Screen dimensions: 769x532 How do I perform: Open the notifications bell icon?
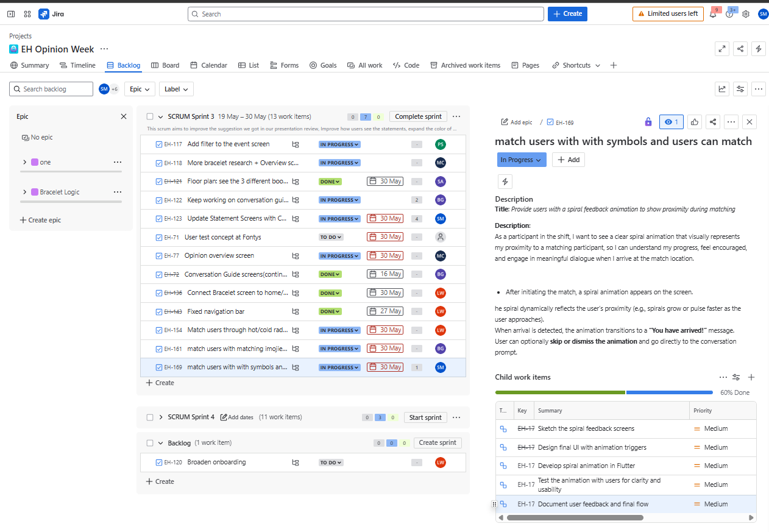click(713, 13)
